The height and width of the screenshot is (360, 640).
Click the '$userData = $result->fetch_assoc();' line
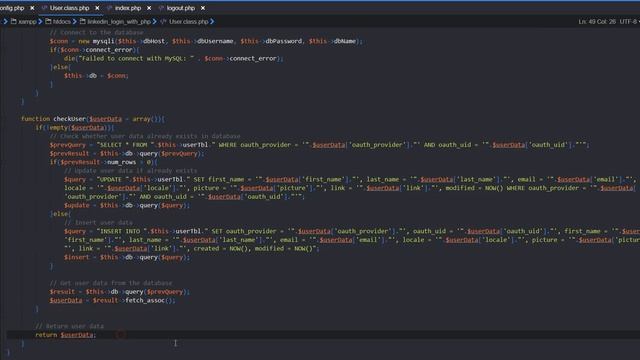pyautogui.click(x=113, y=300)
